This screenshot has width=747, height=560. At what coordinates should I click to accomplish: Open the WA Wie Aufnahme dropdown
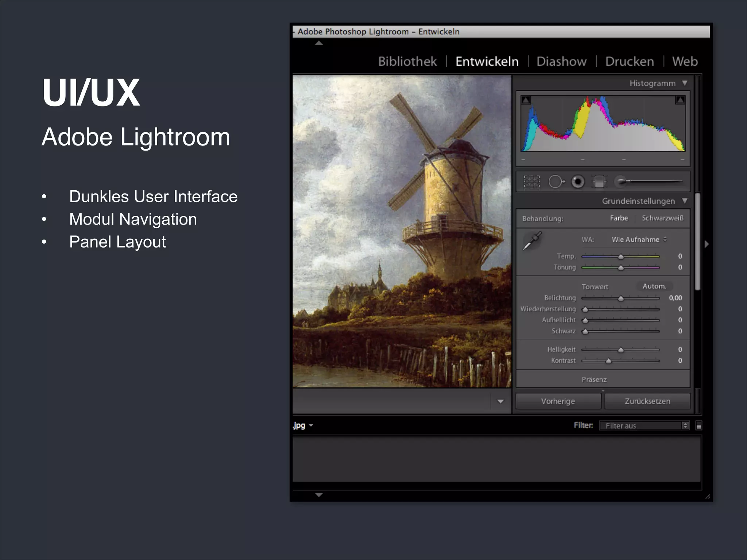click(639, 240)
